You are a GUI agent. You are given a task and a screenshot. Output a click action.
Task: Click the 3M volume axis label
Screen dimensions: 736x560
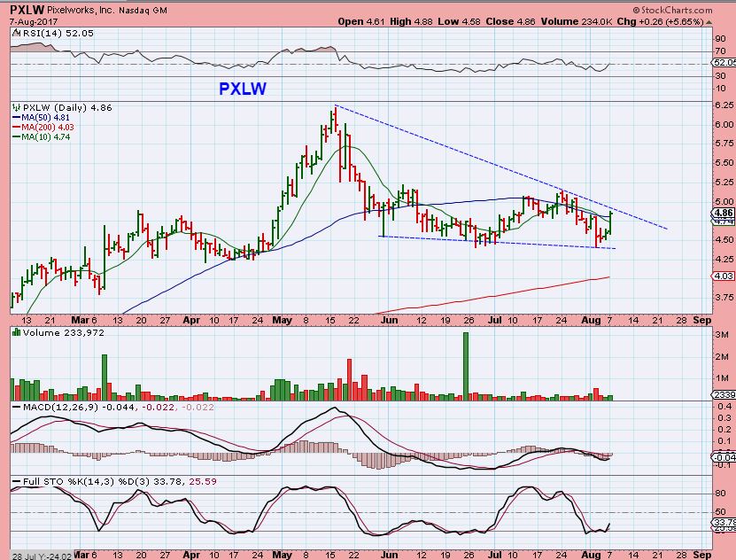[x=722, y=335]
